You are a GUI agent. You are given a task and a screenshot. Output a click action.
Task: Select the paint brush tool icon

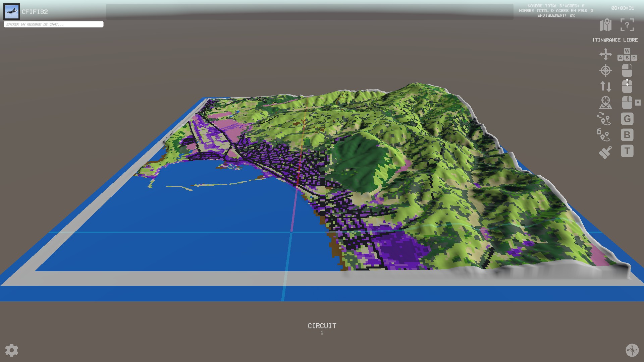pyautogui.click(x=605, y=152)
